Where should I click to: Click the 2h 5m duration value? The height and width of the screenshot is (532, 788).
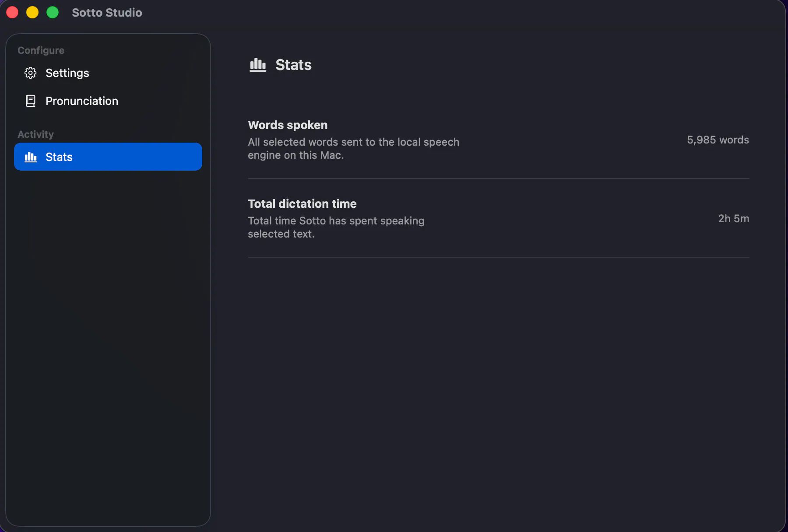(x=734, y=219)
